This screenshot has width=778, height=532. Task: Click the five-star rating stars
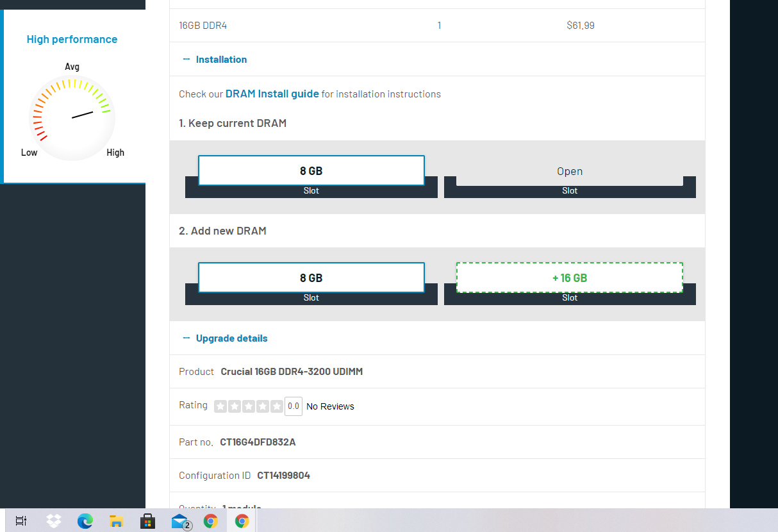[x=249, y=406]
